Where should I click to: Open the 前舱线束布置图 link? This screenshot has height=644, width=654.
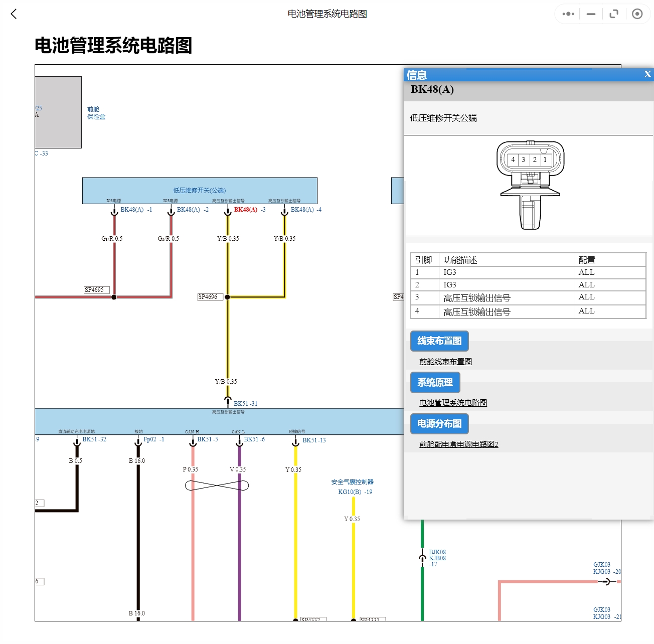tap(445, 361)
